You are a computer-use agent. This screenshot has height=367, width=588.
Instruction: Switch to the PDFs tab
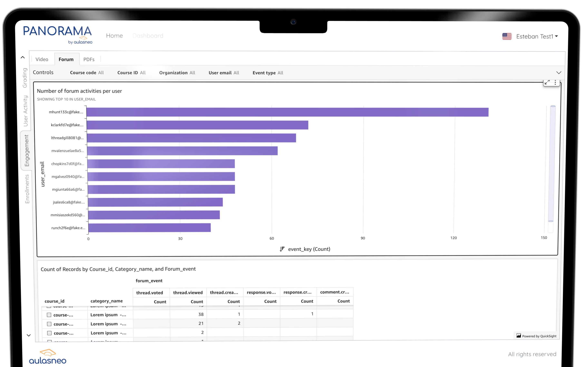[x=89, y=59]
